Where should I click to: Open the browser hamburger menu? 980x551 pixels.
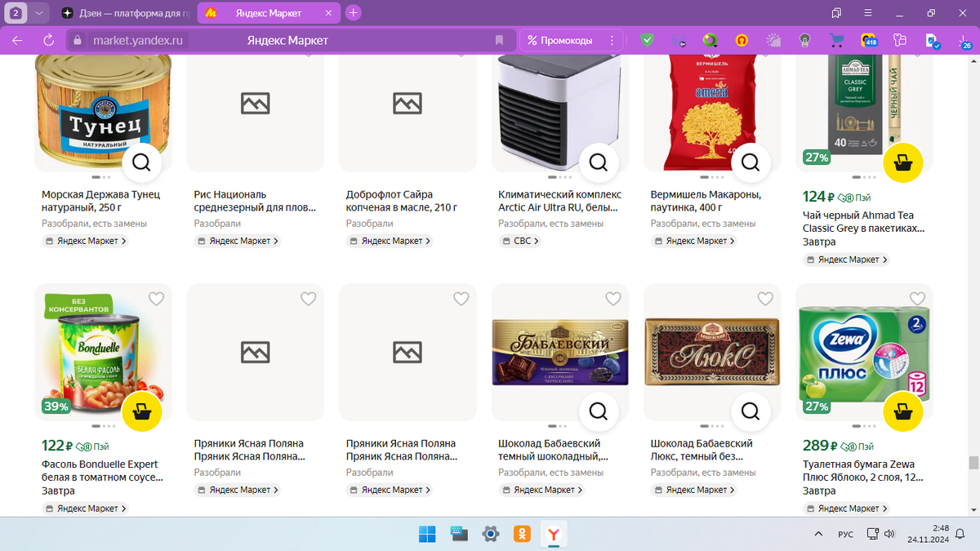coord(867,13)
